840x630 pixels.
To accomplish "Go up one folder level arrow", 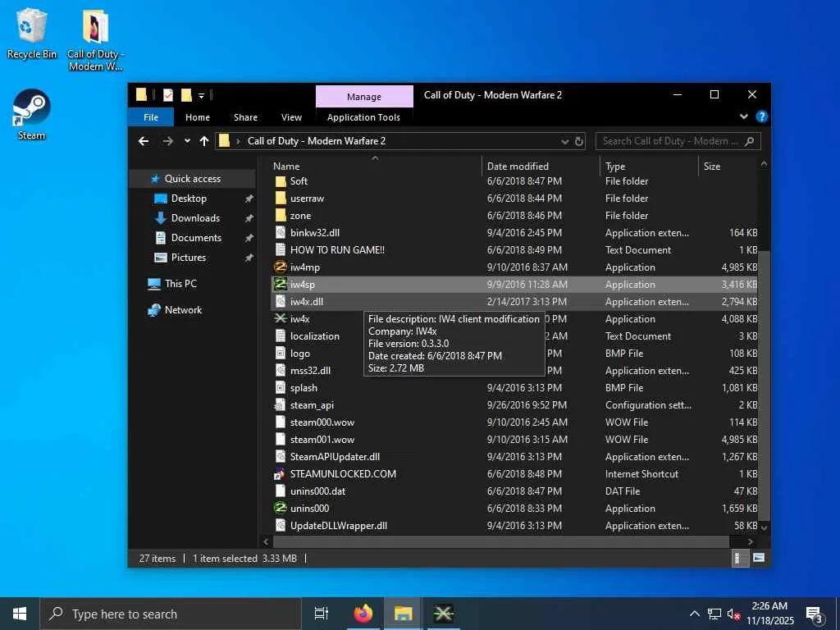I will point(204,141).
